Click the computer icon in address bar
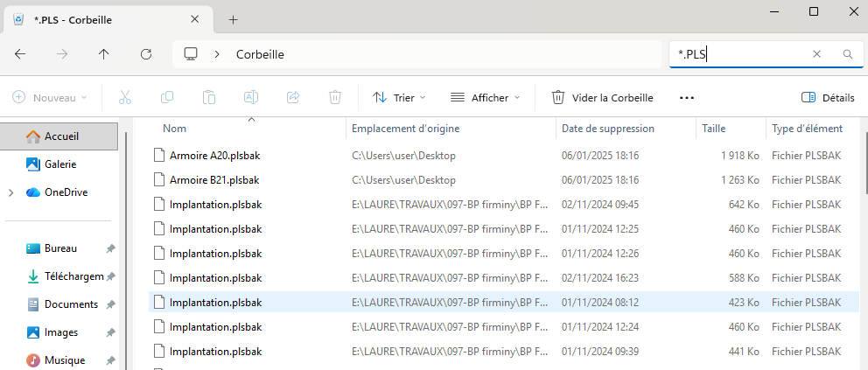 point(191,54)
